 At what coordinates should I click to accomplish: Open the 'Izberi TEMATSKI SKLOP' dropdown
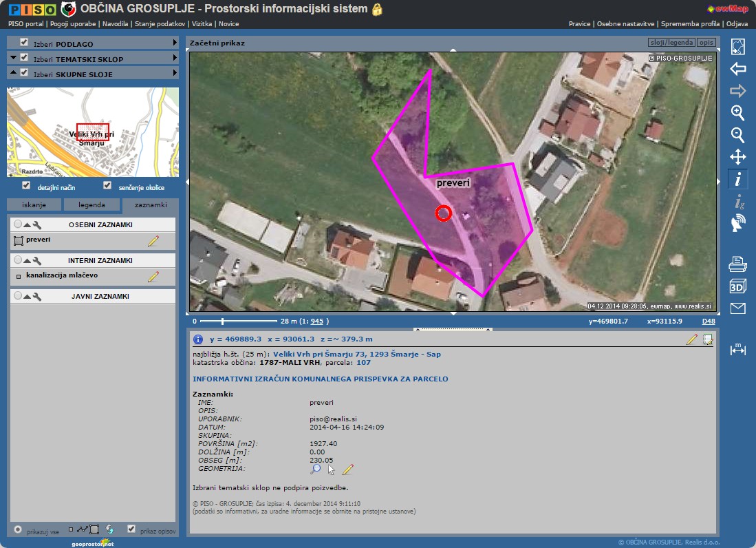(175, 59)
